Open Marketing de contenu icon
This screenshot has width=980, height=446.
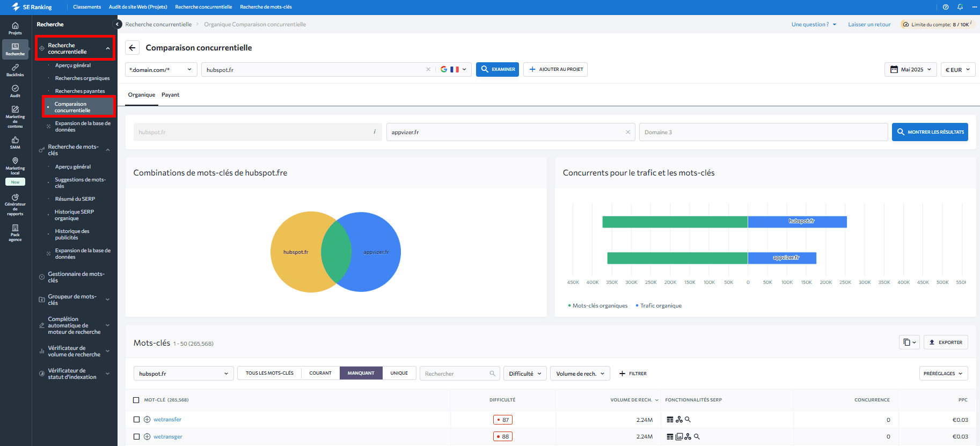coord(15,116)
